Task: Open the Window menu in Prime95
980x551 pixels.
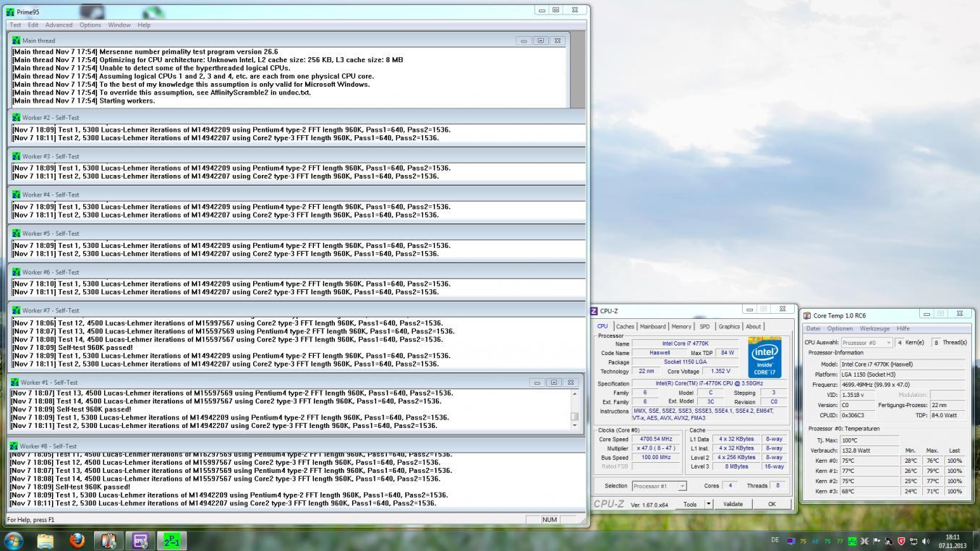Action: coord(119,25)
